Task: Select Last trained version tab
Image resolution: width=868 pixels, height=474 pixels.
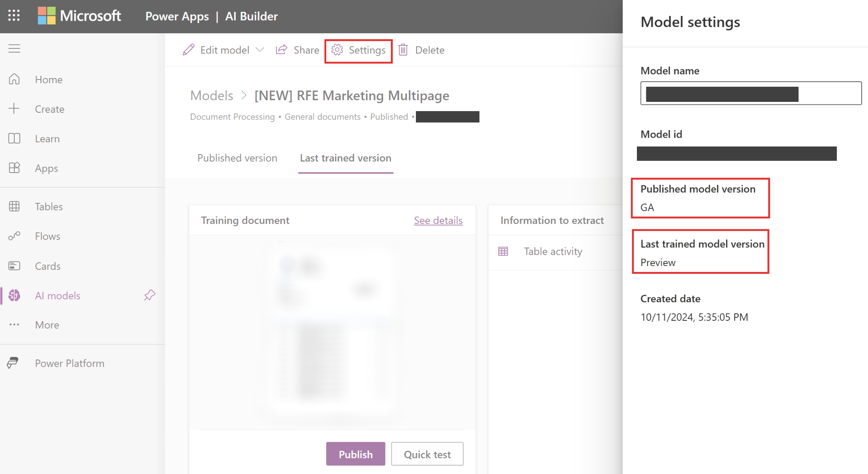Action: [x=345, y=157]
